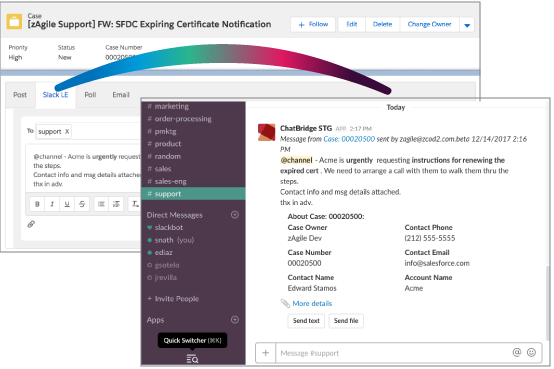Open the emoji picker smiley icon
This screenshot has width=554, height=369.
tap(531, 352)
